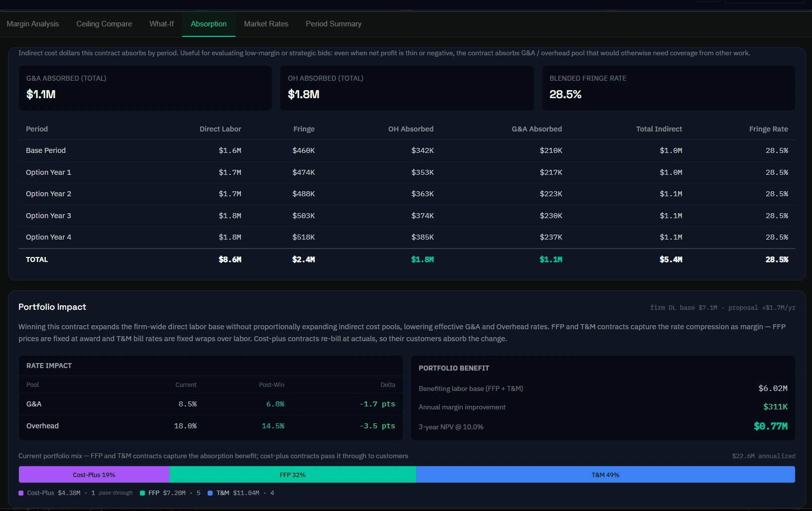Click Overhead post-win rate 14.5%

(x=273, y=426)
